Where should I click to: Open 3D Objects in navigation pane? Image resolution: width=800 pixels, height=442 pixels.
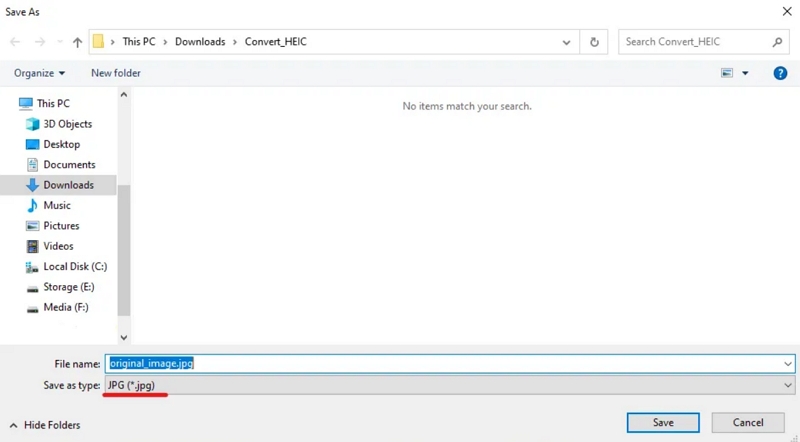click(67, 124)
